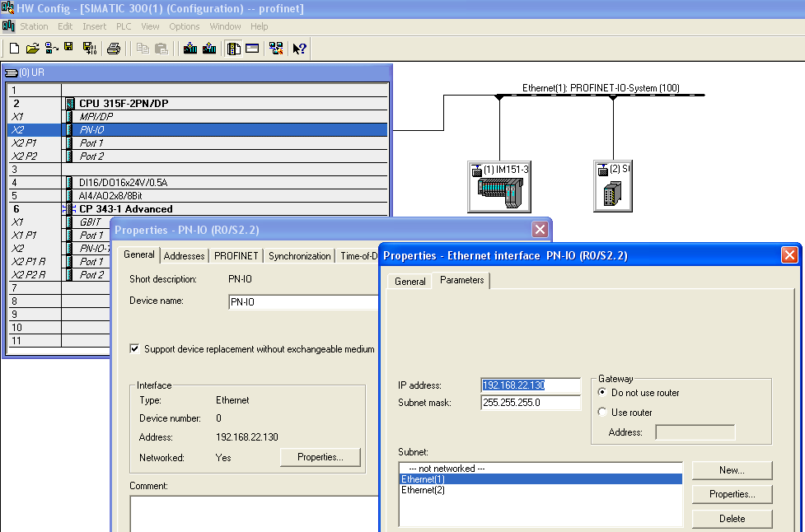Open General tab in Ethernet interface dialog
Screen dimensions: 805x532
(x=410, y=281)
